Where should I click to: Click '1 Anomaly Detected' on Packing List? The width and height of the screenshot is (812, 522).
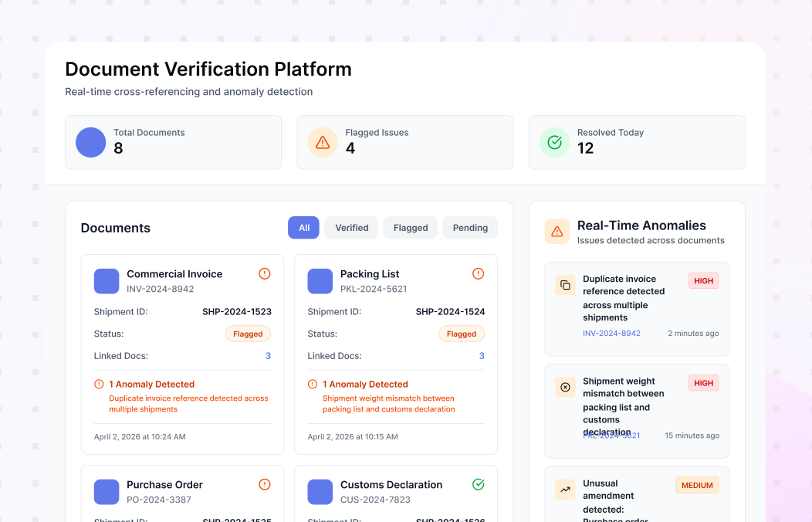[365, 385]
